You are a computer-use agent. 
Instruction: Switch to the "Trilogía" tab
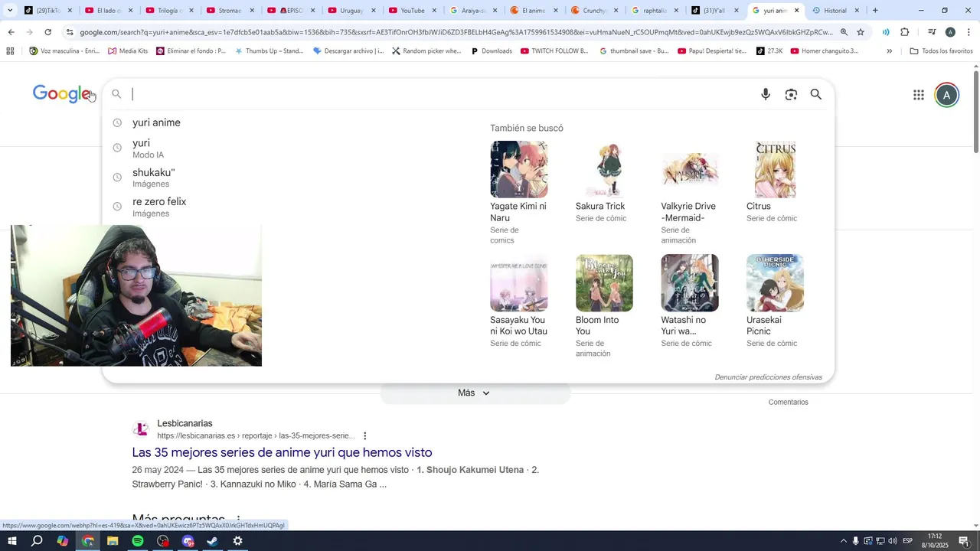click(169, 11)
